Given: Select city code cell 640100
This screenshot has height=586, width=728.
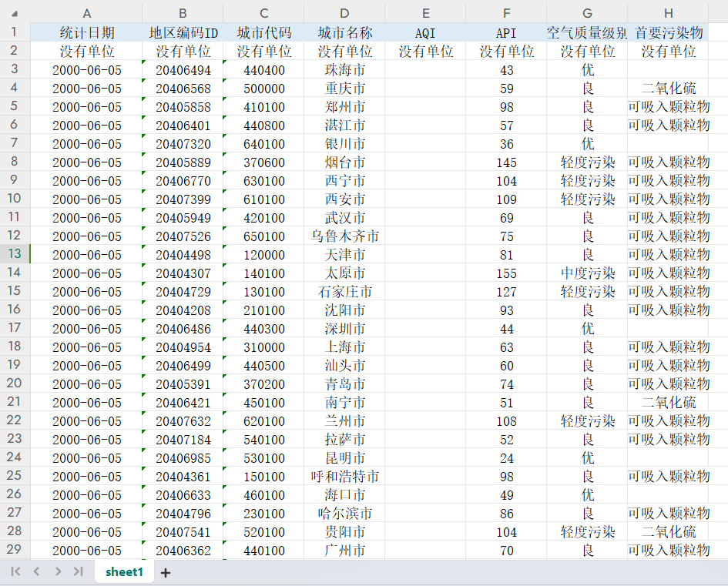Looking at the screenshot, I should point(263,144).
